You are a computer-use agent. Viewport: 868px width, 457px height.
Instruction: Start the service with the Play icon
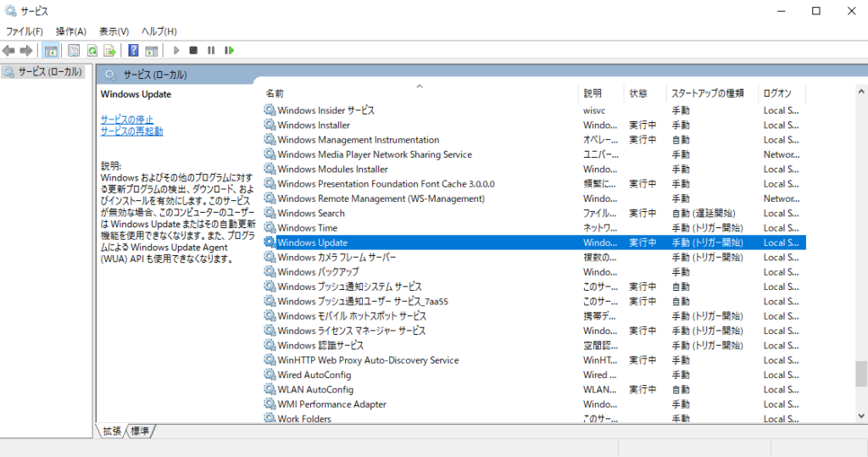tap(176, 50)
